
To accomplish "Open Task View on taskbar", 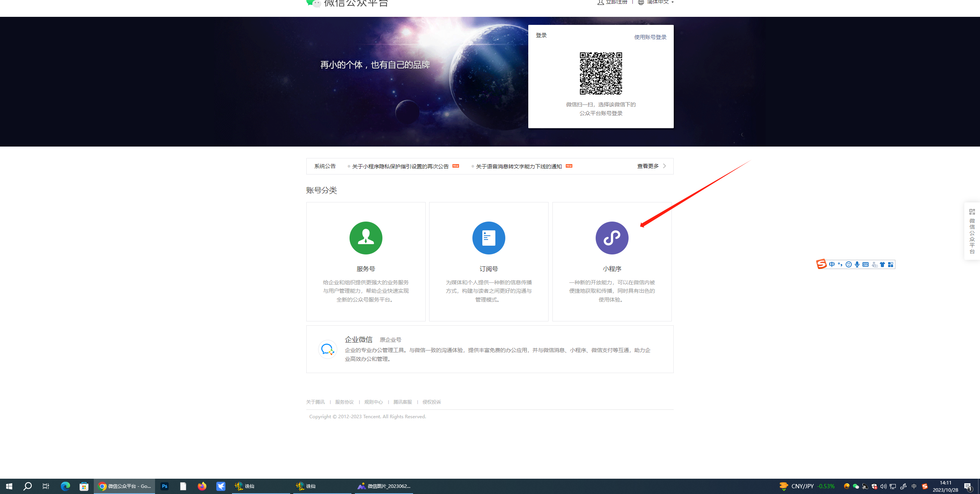I will [46, 486].
